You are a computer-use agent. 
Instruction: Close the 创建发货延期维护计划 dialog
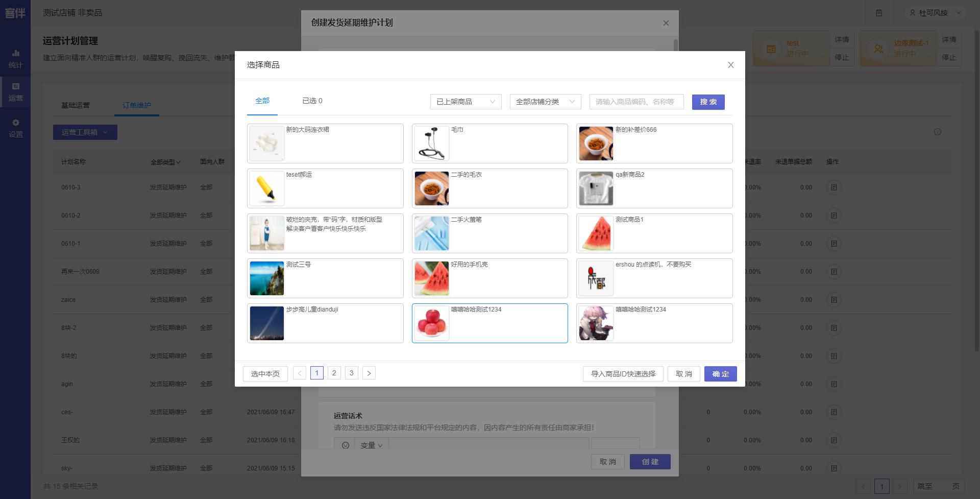coord(666,23)
